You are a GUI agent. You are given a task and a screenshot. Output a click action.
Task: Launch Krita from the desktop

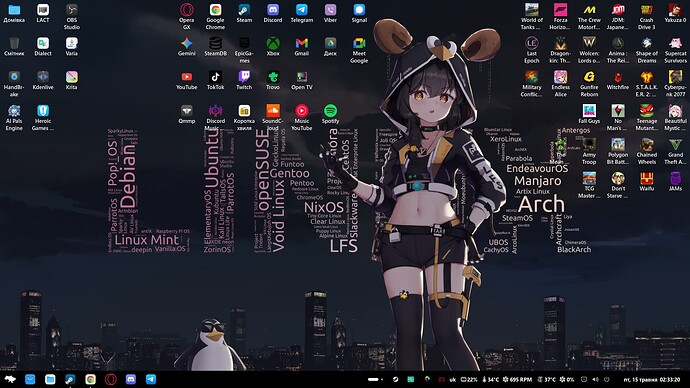pos(72,81)
